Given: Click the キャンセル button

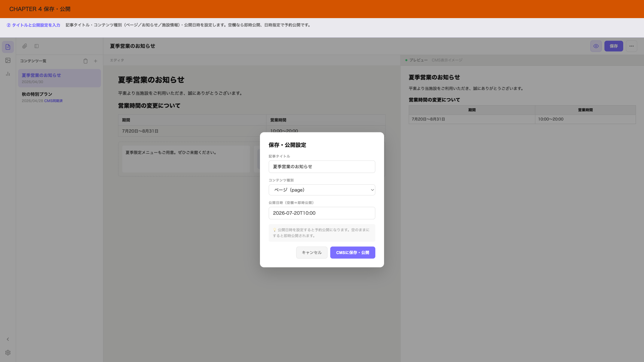Looking at the screenshot, I should pos(312,253).
